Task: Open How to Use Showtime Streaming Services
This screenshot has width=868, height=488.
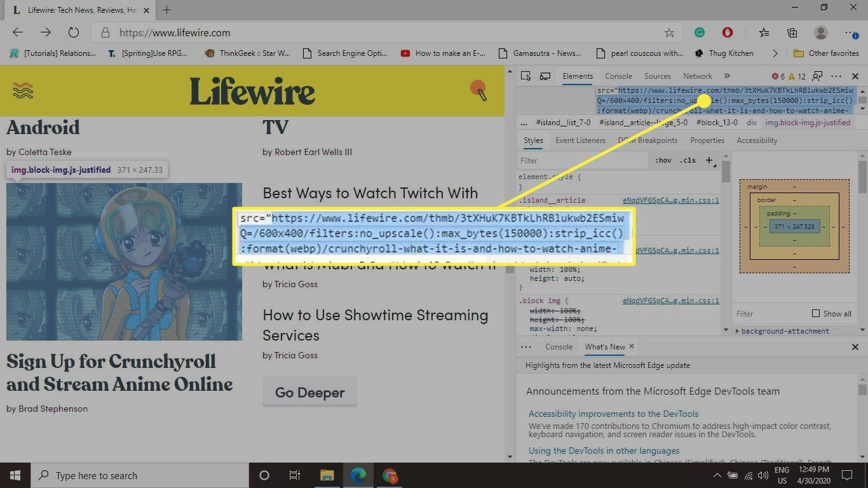Action: pos(376,325)
